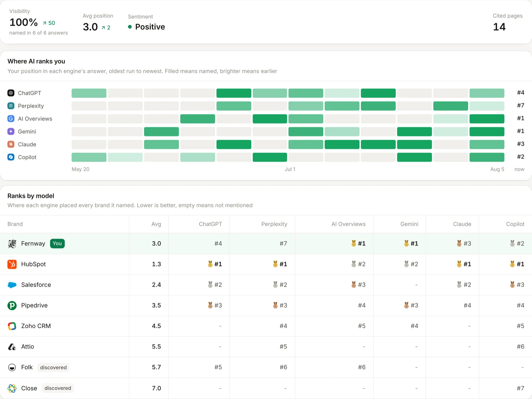
Task: Click the ChatGPT engine icon
Action: [x=11, y=93]
